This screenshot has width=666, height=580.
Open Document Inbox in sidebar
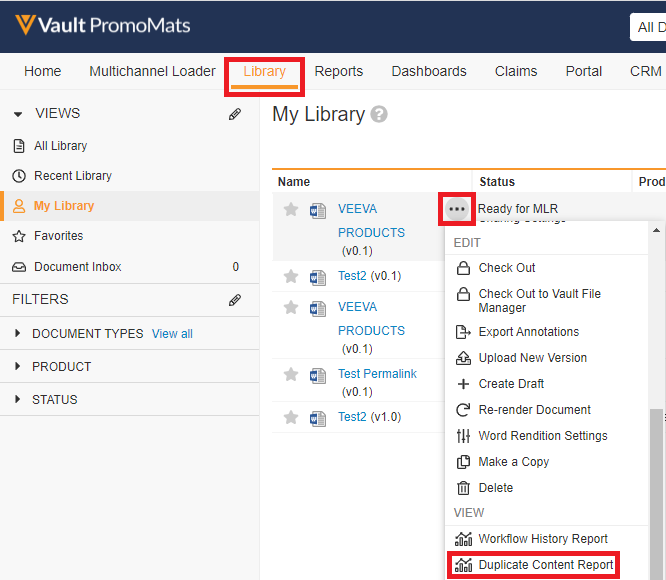click(77, 267)
